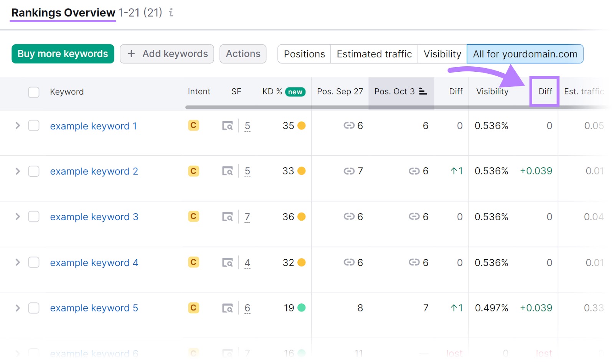Open the Positions tab

[304, 54]
